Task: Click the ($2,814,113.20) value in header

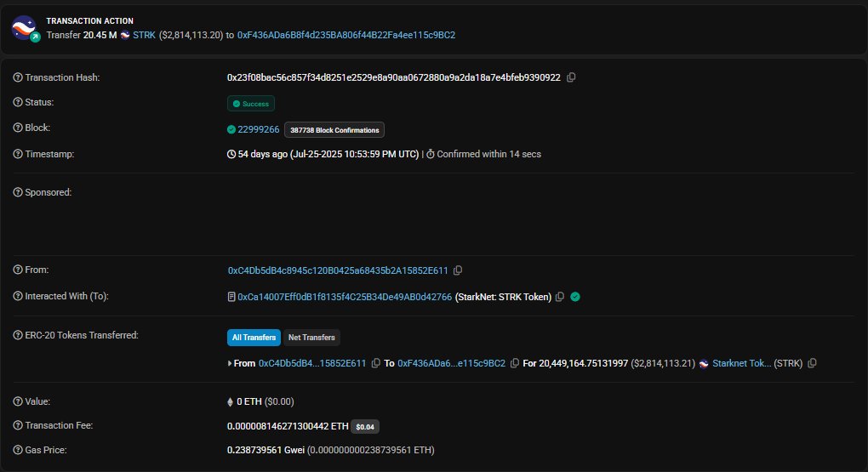Action: click(x=191, y=35)
